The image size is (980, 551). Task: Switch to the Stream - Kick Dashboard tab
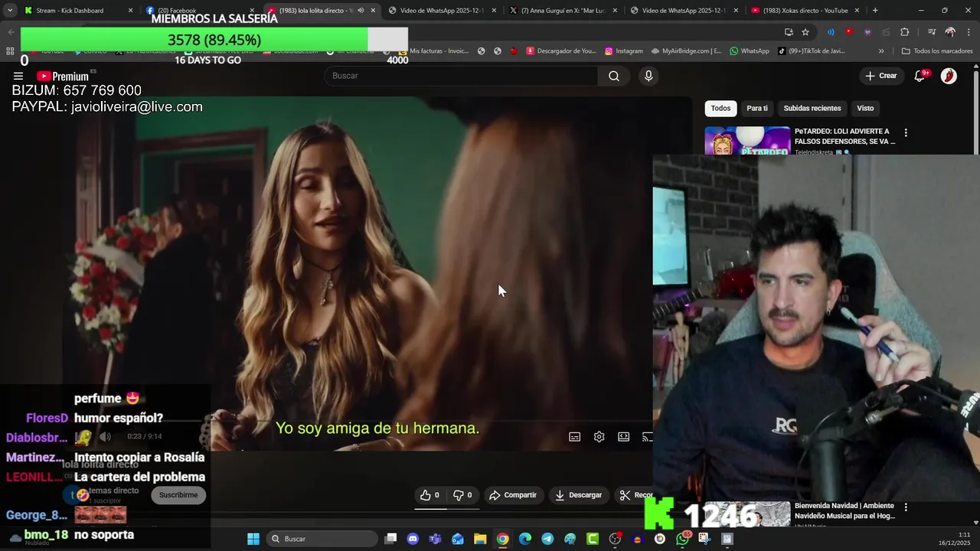79,11
